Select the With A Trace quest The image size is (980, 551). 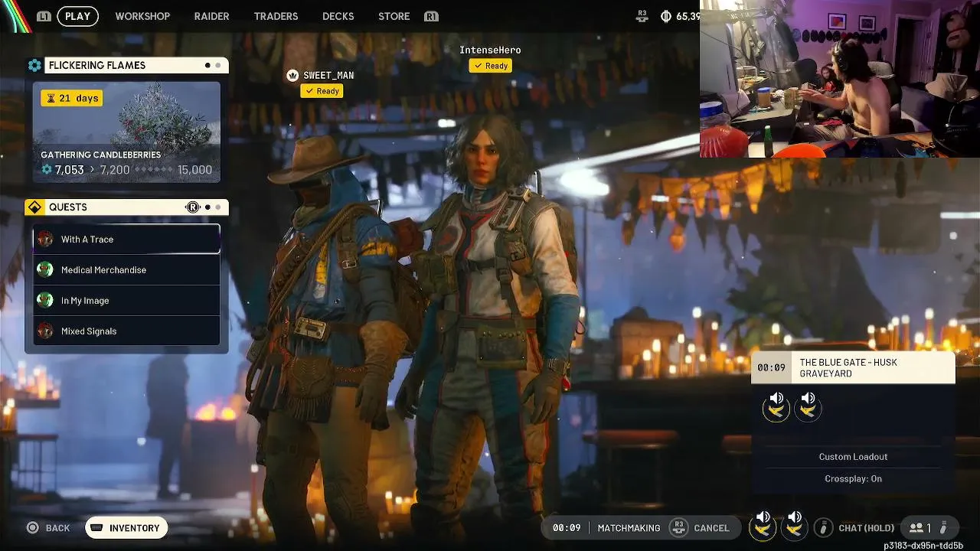click(126, 240)
